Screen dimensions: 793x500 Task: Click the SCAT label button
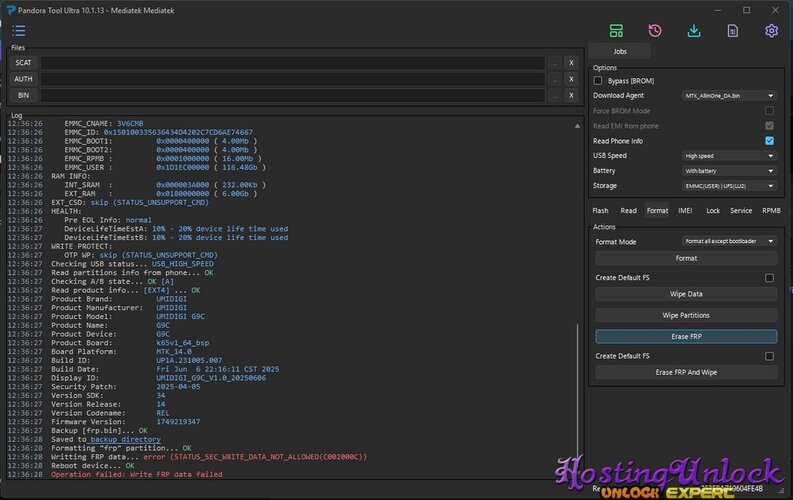(x=23, y=63)
